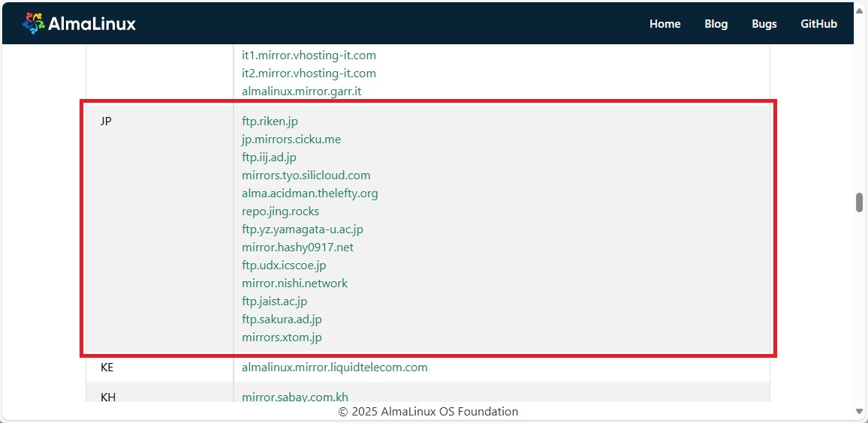Click the AlmaLinux logo

(x=79, y=23)
